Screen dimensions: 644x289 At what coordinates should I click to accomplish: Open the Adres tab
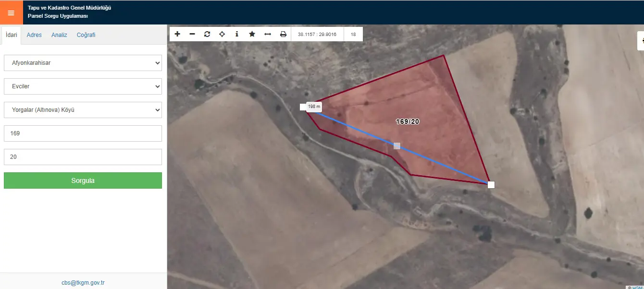(x=34, y=35)
